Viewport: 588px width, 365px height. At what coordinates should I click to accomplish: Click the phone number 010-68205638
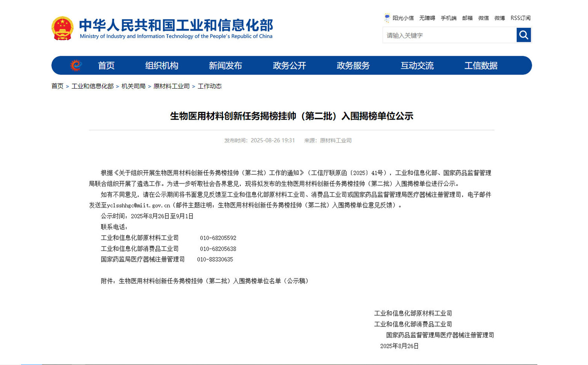218,249
